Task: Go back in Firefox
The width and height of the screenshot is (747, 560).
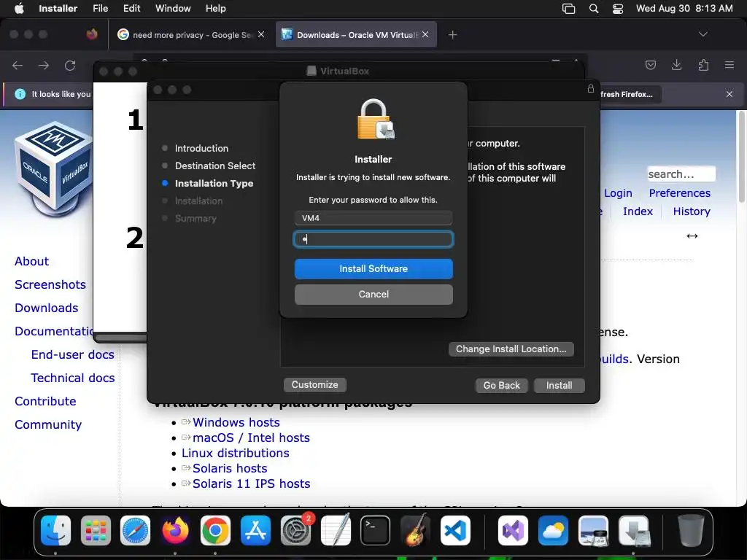Action: 18,65
